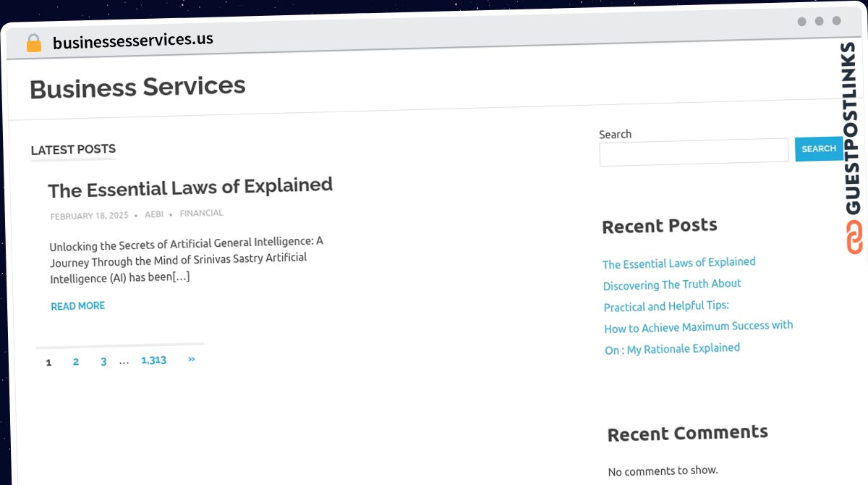Open sidebar link The Essential Laws of Explained

pos(679,263)
